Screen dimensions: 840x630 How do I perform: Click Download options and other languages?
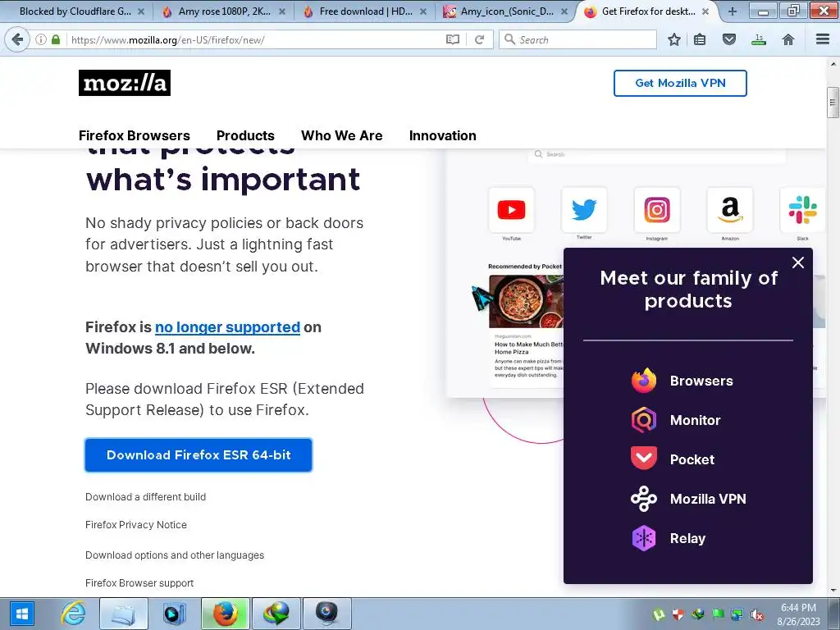[175, 555]
